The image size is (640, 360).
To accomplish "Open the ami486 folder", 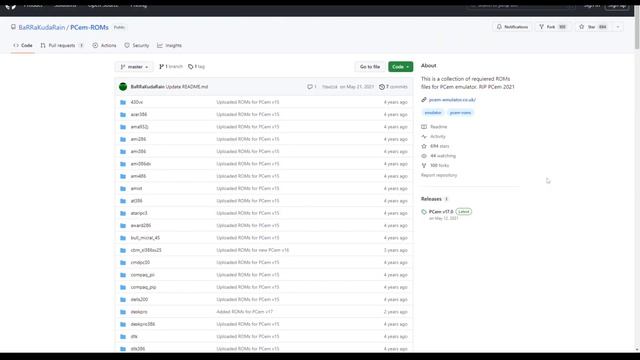I will click(138, 176).
